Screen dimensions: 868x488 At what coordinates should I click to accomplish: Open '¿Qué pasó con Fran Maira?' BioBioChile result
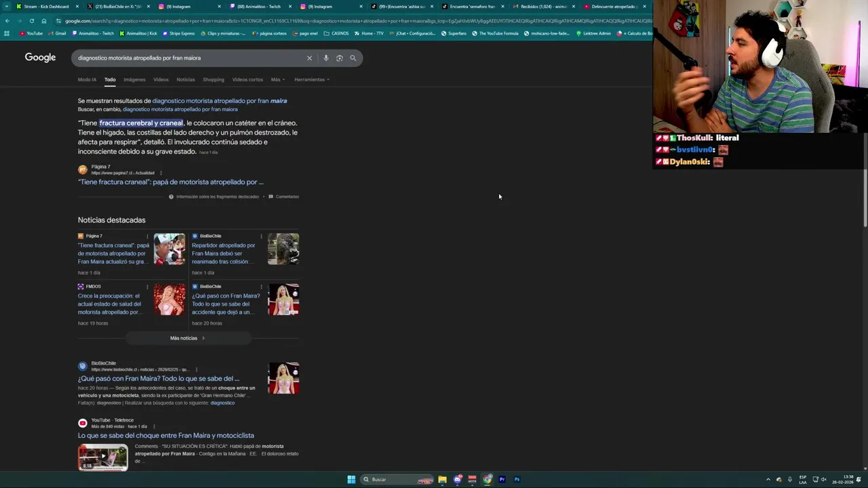[x=159, y=379]
